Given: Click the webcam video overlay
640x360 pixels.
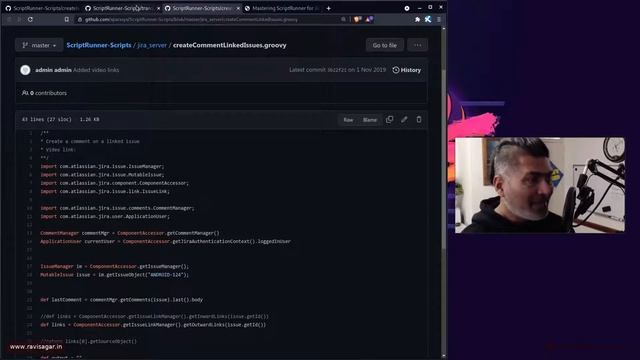Looking at the screenshot, I should pos(540,185).
